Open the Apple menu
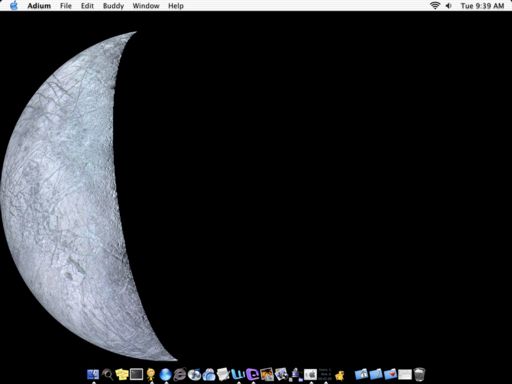 (x=14, y=5)
